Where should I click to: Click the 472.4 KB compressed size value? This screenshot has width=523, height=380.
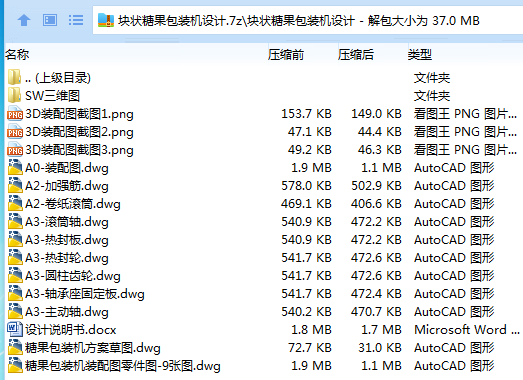[376, 294]
